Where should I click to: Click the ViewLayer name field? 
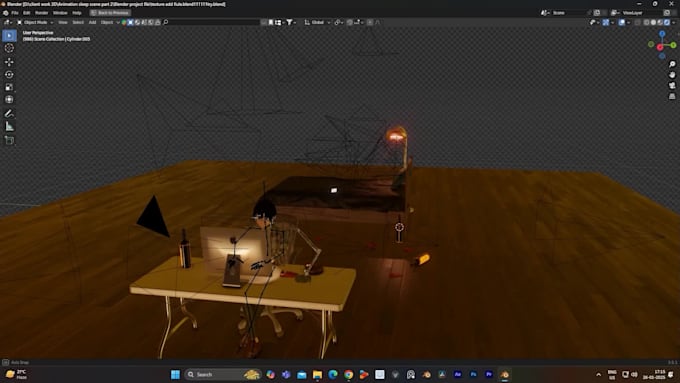641,13
